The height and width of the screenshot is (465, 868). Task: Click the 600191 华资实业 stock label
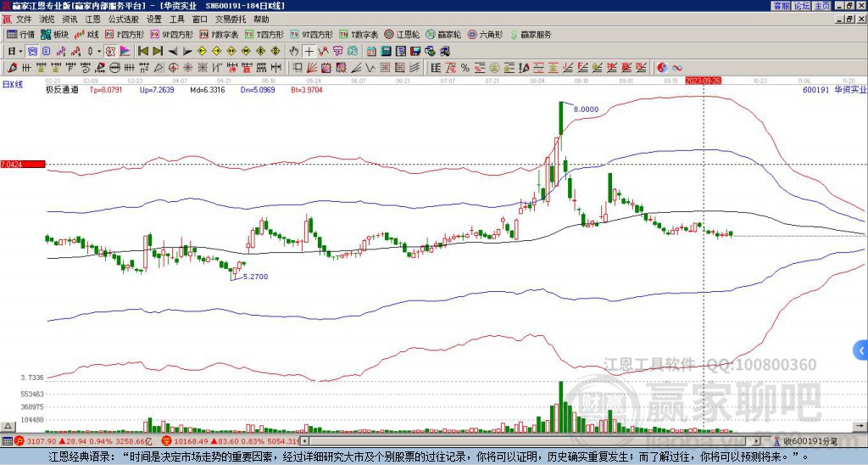[834, 90]
